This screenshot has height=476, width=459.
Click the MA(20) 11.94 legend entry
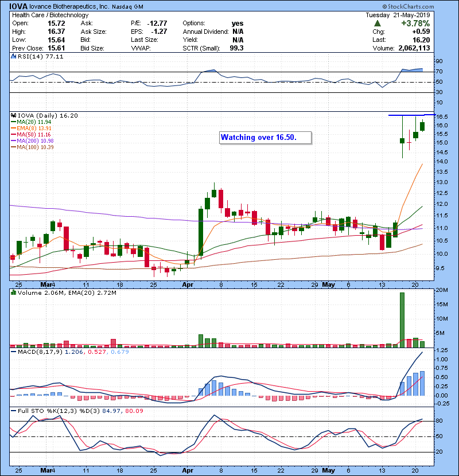click(x=32, y=122)
